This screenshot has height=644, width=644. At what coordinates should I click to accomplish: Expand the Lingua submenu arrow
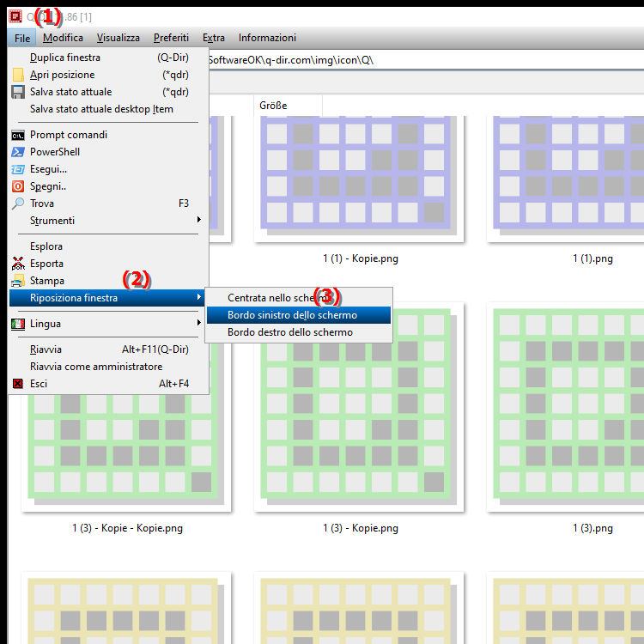[199, 323]
